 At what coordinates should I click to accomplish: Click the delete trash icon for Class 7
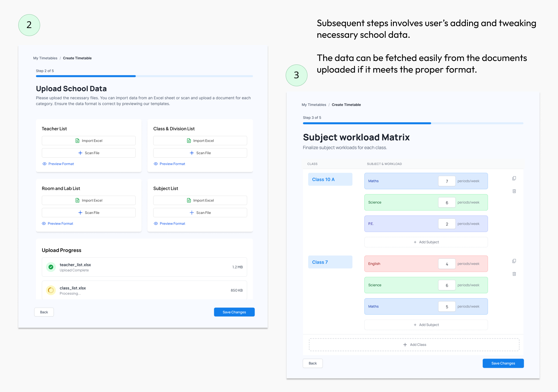pyautogui.click(x=514, y=274)
